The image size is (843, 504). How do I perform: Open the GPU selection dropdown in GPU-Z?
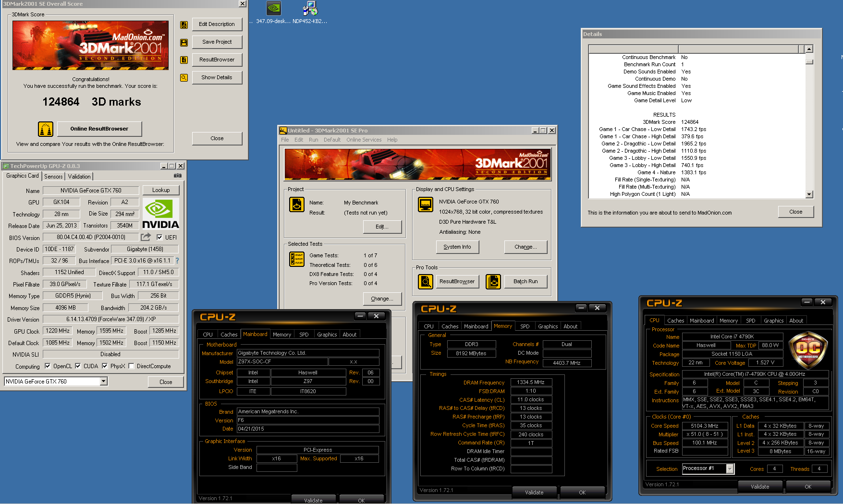click(x=103, y=381)
